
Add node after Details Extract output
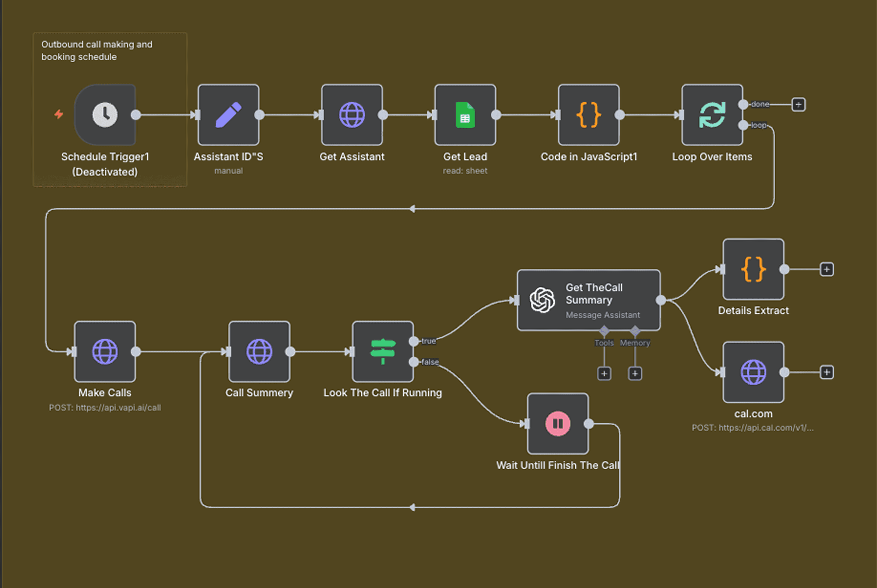826,269
